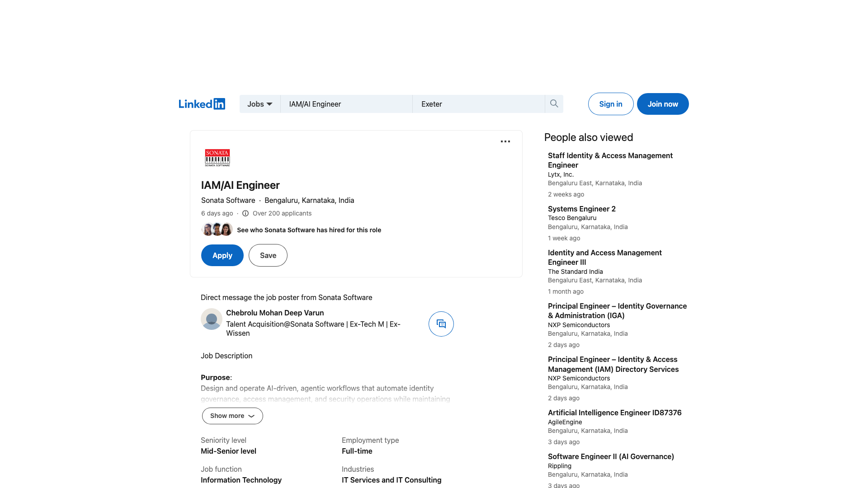The width and height of the screenshot is (868, 488).
Task: Click 'The Standard India' company name
Action: 576,272
